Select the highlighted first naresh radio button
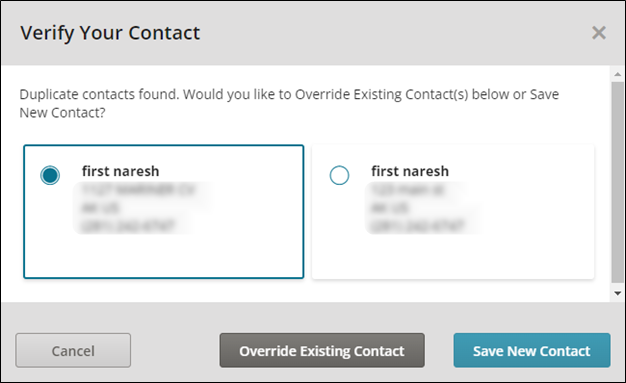This screenshot has width=626, height=383. pyautogui.click(x=50, y=175)
